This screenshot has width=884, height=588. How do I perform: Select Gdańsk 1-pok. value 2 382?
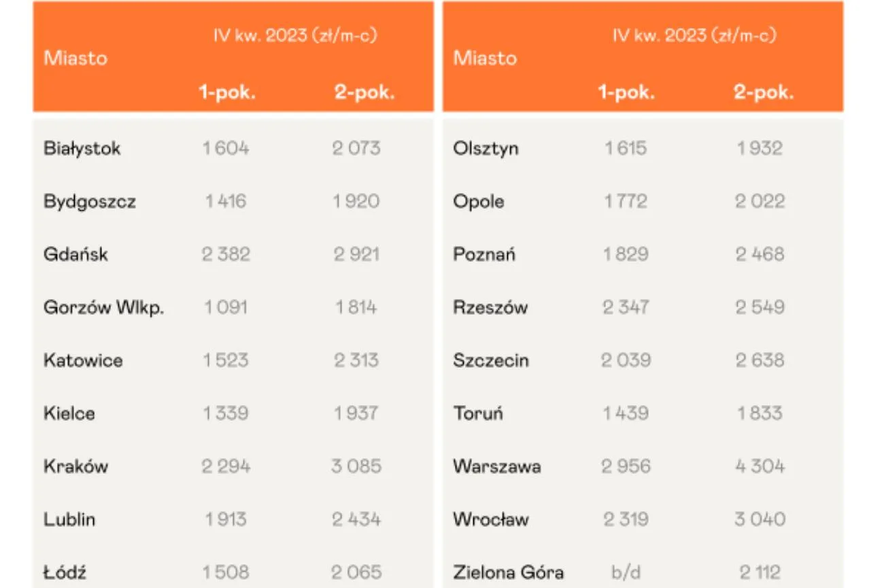(x=226, y=254)
